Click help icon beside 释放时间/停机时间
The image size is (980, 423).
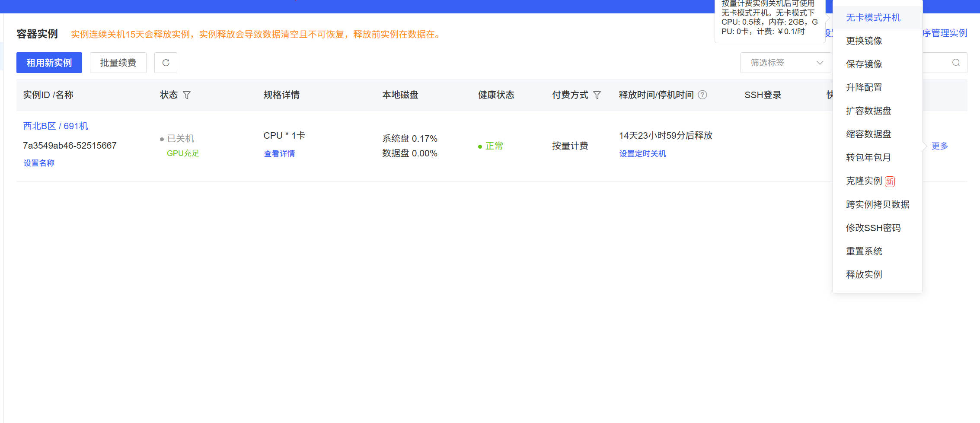click(702, 95)
